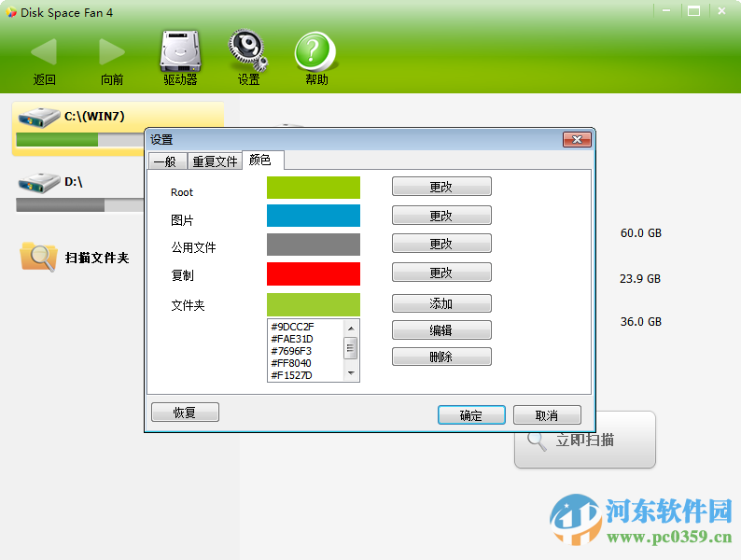Click the 文件夹 light green color swatch

(x=314, y=305)
